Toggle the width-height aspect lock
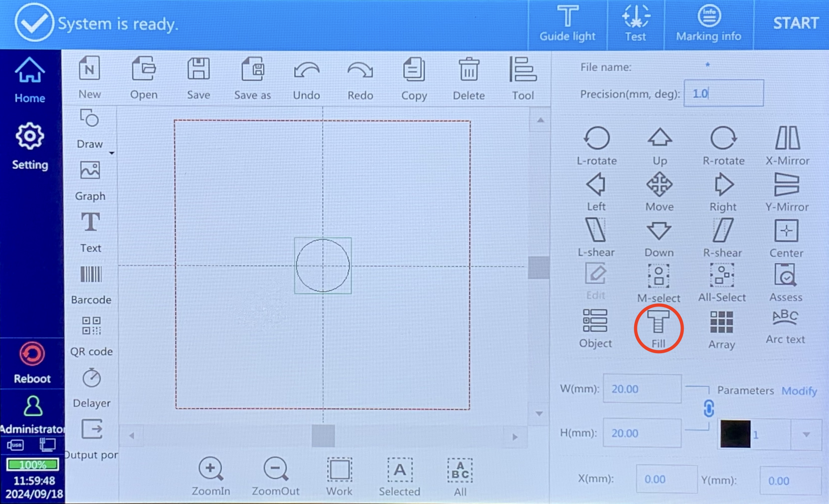The width and height of the screenshot is (829, 504). pos(709,408)
